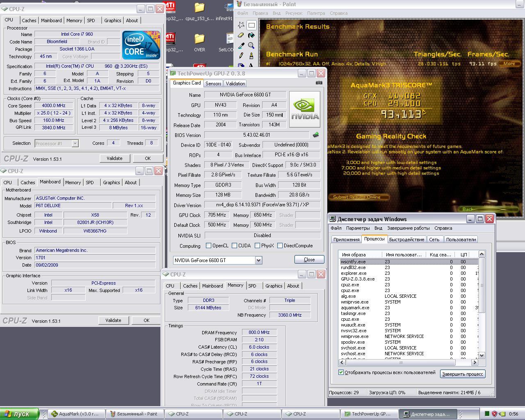Pick the Eraser tool in Paint
Image resolution: width=525 pixels, height=420 pixels.
[x=241, y=35]
